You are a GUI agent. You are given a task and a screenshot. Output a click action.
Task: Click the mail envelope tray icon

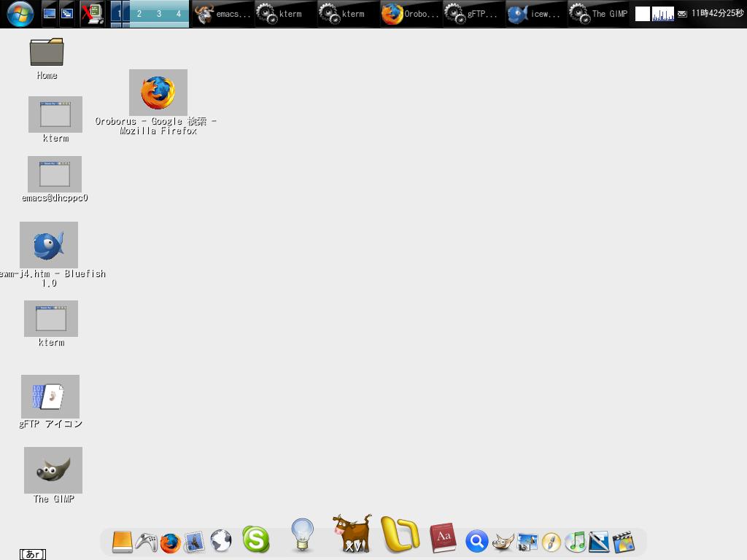coord(682,14)
